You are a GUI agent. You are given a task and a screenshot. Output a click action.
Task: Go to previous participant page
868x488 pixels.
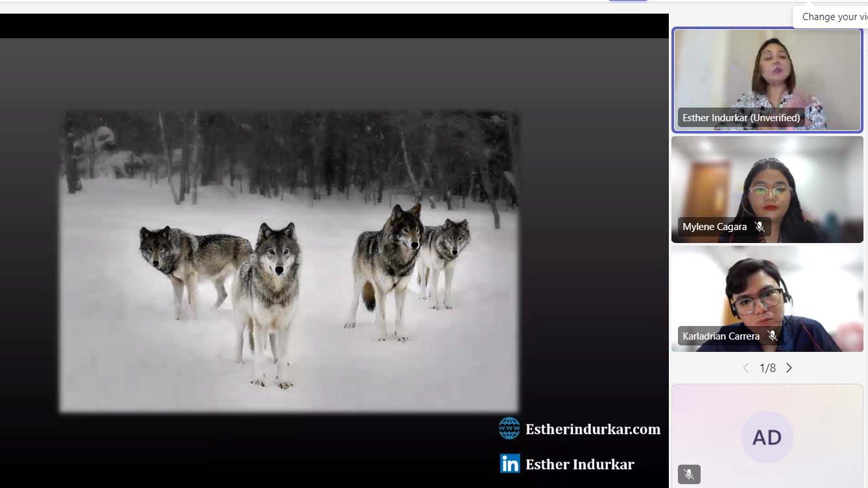tap(746, 368)
